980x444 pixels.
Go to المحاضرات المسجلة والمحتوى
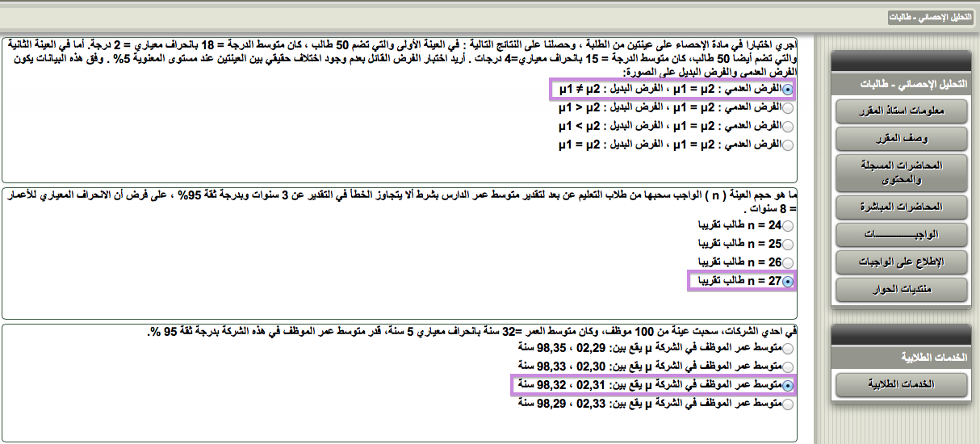pos(901,171)
